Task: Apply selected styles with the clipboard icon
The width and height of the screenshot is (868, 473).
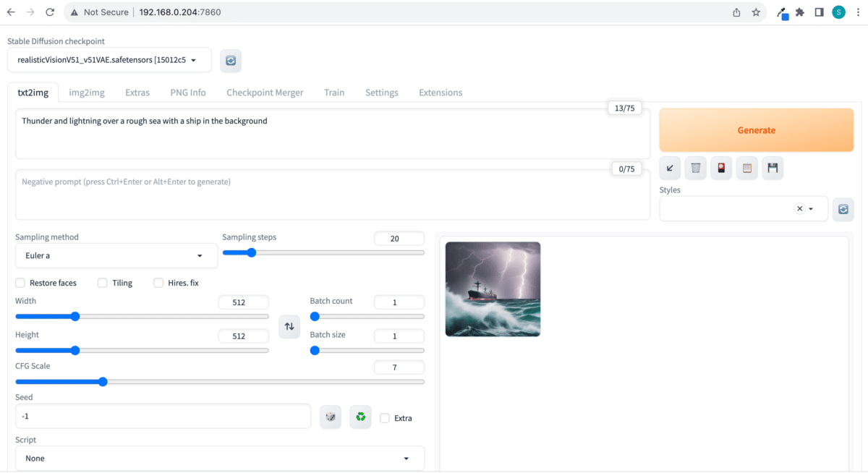Action: pyautogui.click(x=747, y=169)
